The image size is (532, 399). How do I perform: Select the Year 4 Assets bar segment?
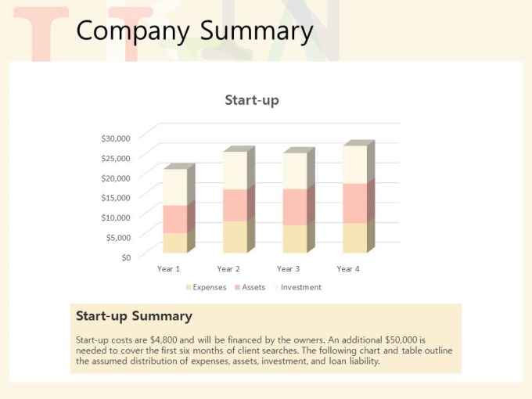point(355,203)
